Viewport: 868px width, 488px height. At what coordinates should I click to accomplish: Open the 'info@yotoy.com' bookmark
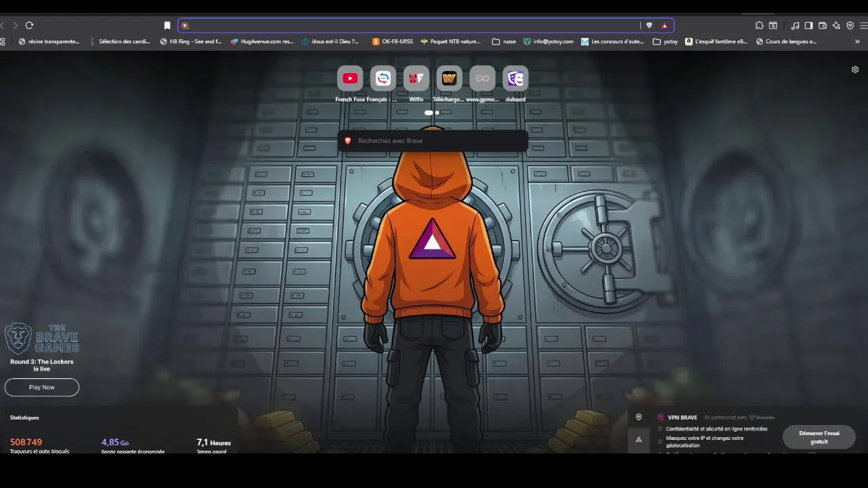coord(549,41)
